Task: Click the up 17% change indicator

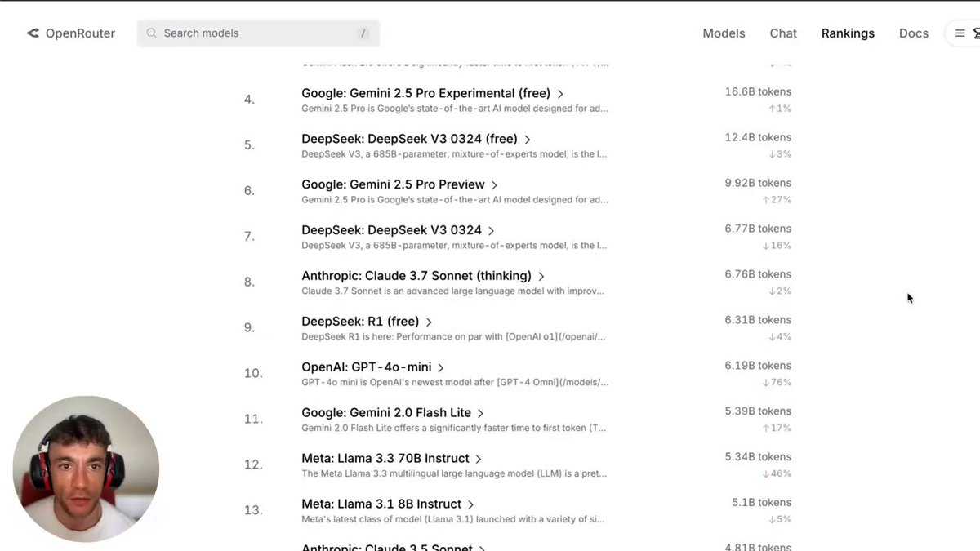Action: [x=777, y=429]
